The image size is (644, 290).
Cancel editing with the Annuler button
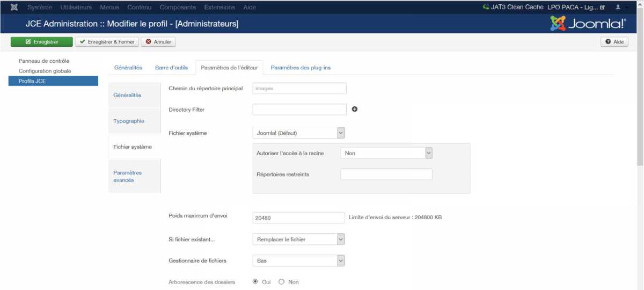[158, 42]
